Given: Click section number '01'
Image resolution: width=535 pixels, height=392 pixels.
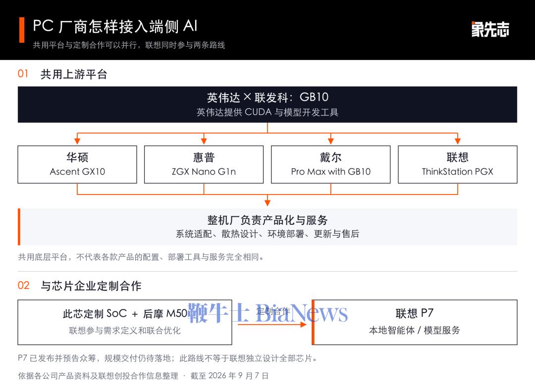Looking at the screenshot, I should [23, 74].
